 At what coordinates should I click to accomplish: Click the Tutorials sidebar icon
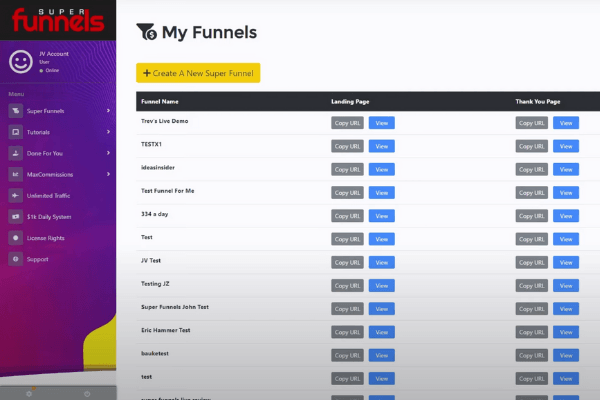click(16, 132)
